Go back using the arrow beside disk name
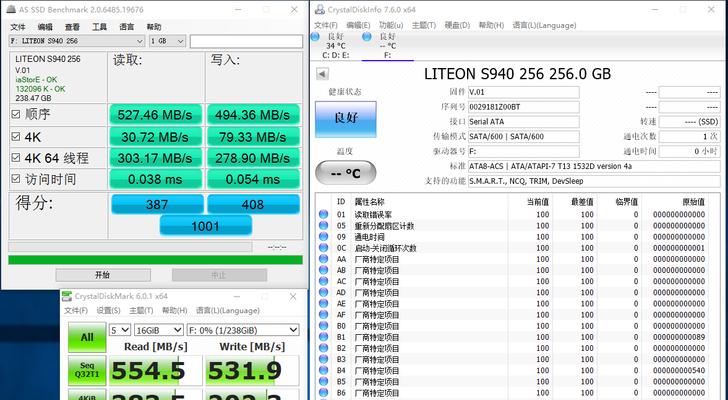 click(x=322, y=74)
